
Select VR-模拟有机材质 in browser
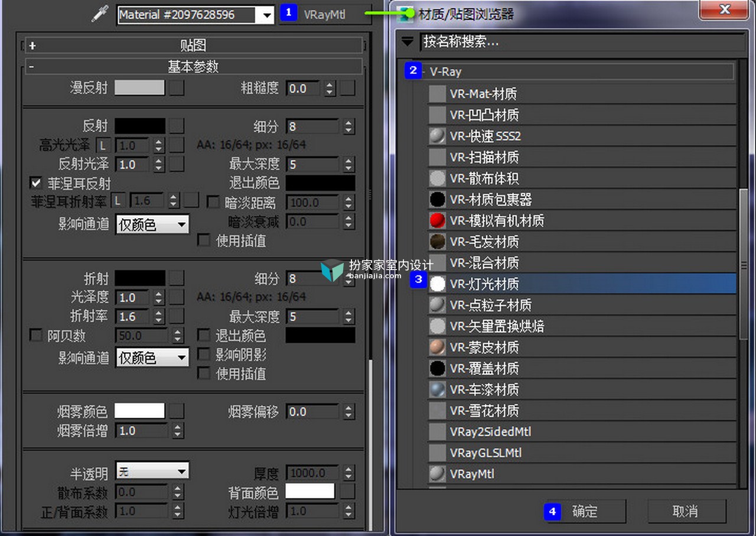[582, 220]
